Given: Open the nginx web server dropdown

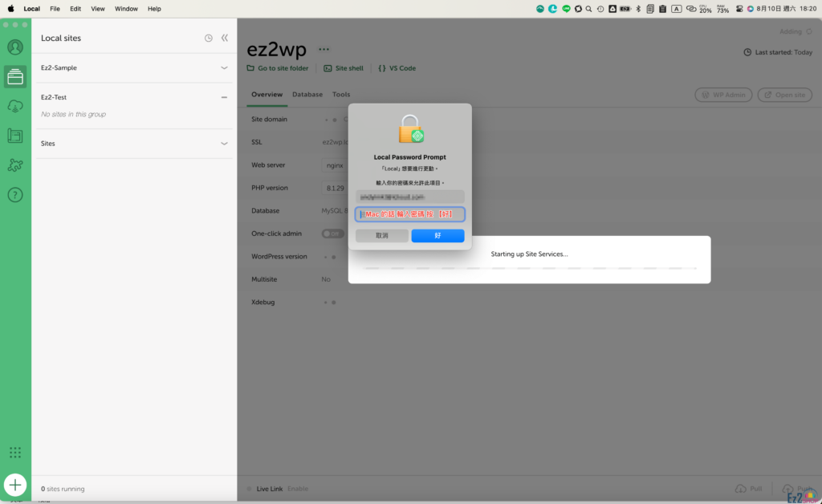Looking at the screenshot, I should click(335, 165).
